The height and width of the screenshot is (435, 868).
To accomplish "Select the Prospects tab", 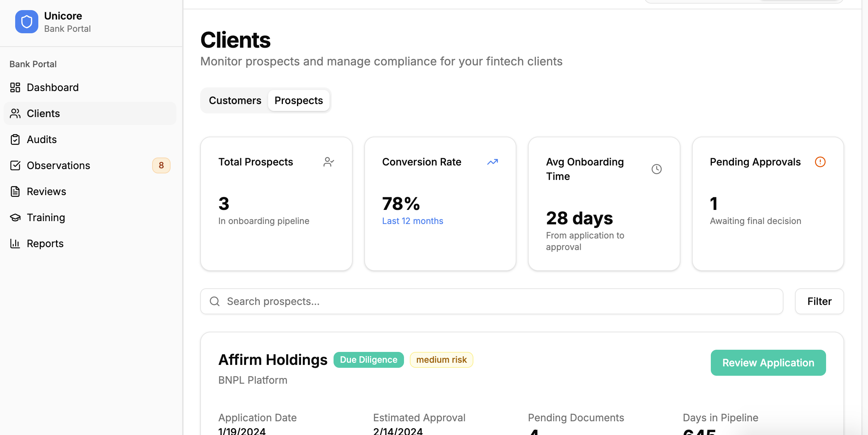I will 298,100.
